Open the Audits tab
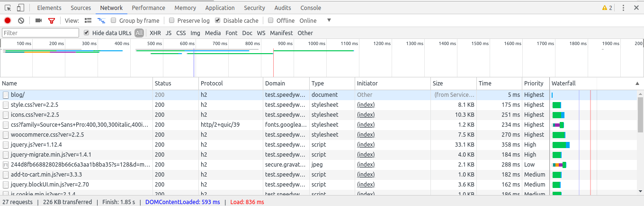This screenshot has height=206, width=644. [x=283, y=8]
